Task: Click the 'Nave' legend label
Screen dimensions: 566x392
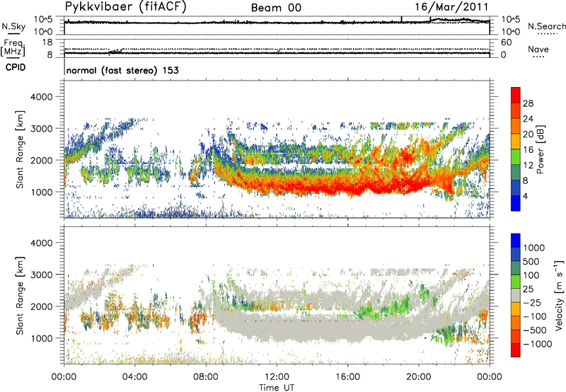Action: coord(538,49)
